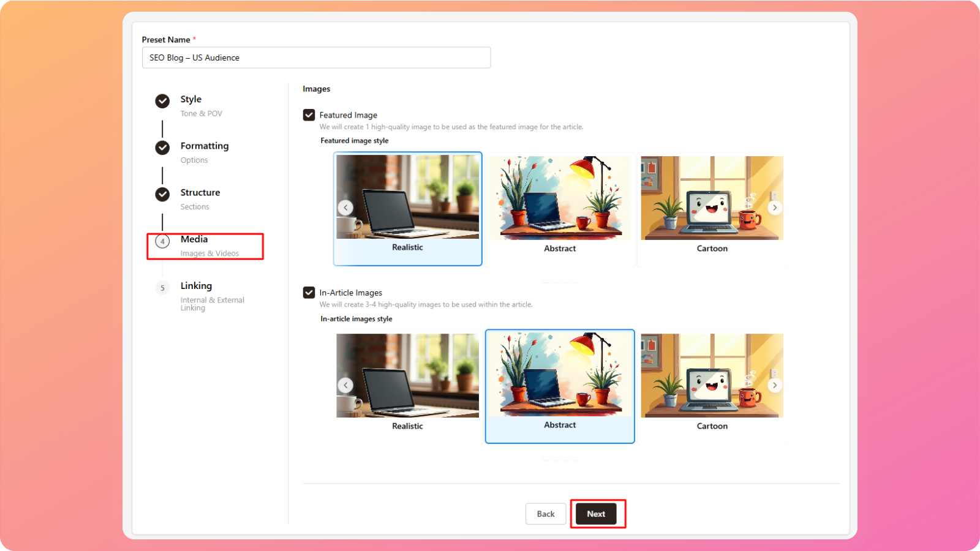Click in-article styles right carousel arrow
The height and width of the screenshot is (551, 980).
[775, 385]
